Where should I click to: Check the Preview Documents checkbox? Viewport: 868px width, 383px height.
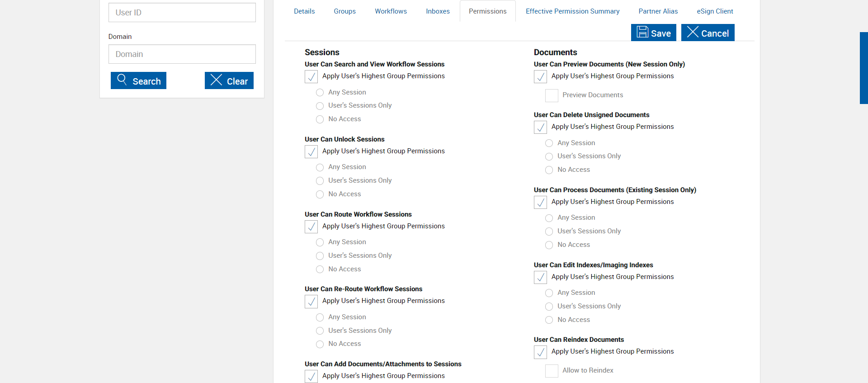(552, 95)
